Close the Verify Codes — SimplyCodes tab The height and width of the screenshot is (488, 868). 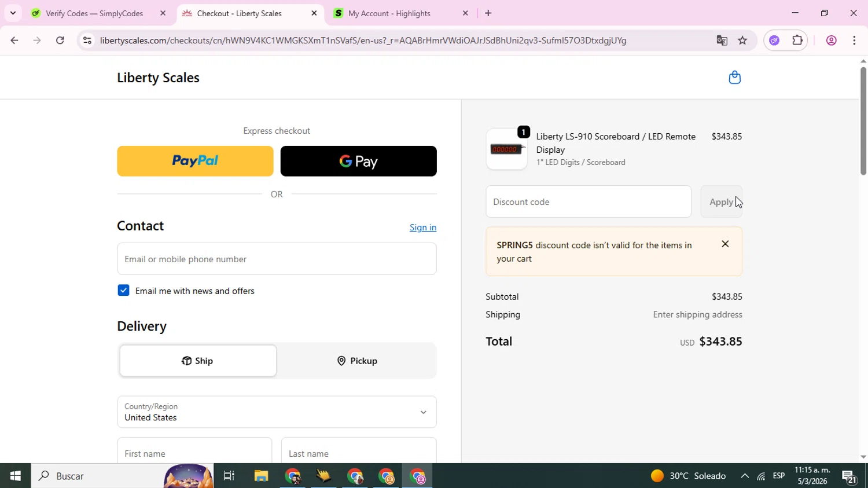(x=163, y=13)
